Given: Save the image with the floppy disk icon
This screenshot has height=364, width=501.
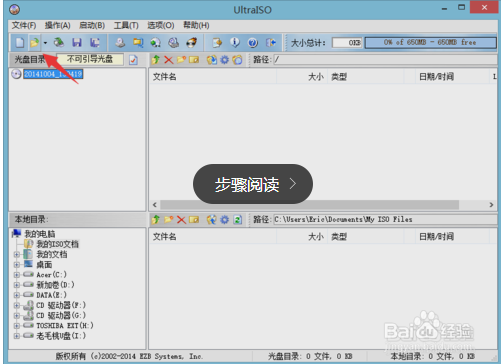Looking at the screenshot, I should point(77,42).
